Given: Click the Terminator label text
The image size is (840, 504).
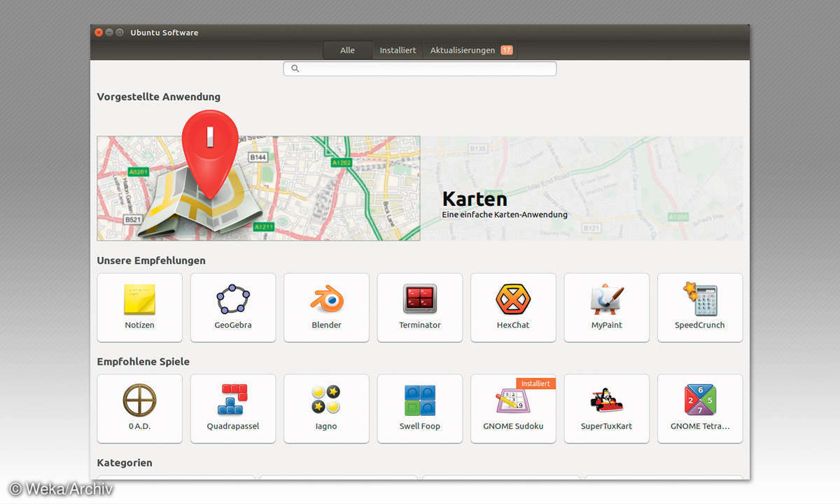Looking at the screenshot, I should [x=420, y=325].
